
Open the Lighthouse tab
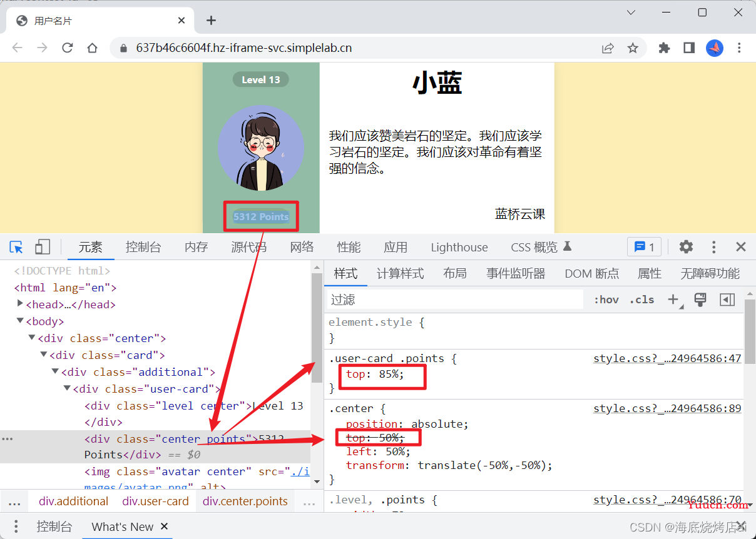point(459,247)
